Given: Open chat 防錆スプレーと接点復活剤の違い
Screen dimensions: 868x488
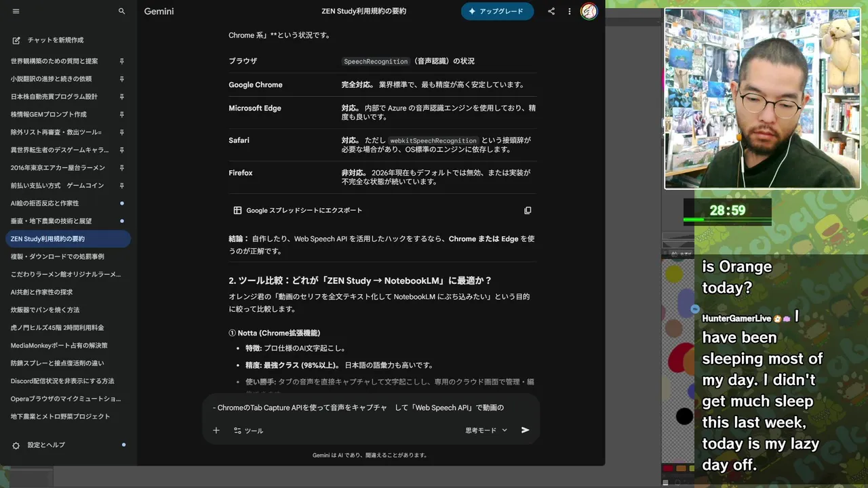Looking at the screenshot, I should tap(57, 363).
